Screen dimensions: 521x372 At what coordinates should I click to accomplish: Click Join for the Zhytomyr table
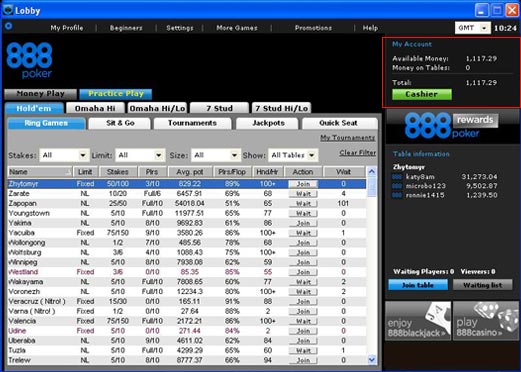click(303, 184)
